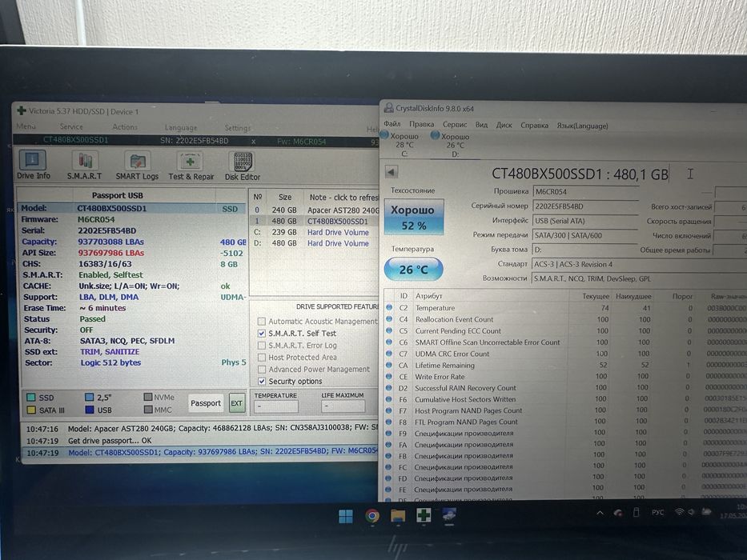Click the Passport button in Victoria
The image size is (747, 560).
point(206,403)
